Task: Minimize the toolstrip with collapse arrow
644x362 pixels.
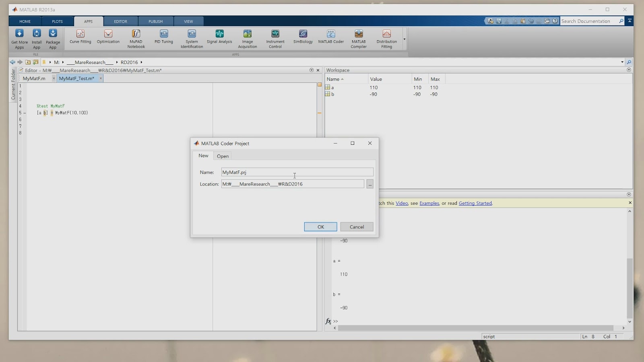Action: [x=630, y=21]
